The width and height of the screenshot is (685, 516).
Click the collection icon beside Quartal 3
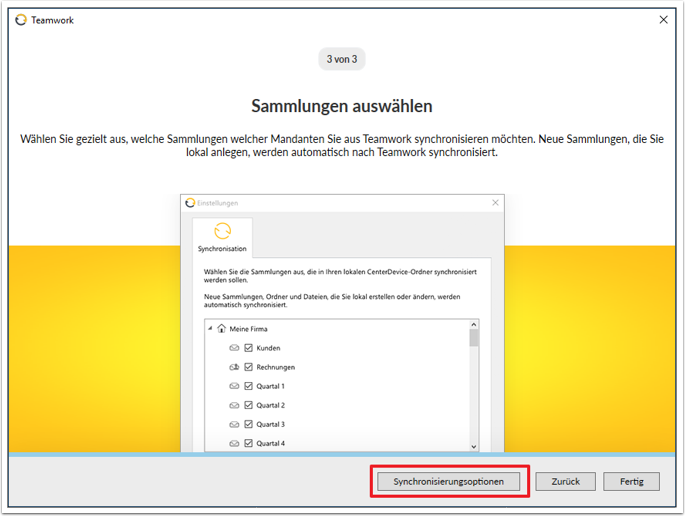pos(234,424)
